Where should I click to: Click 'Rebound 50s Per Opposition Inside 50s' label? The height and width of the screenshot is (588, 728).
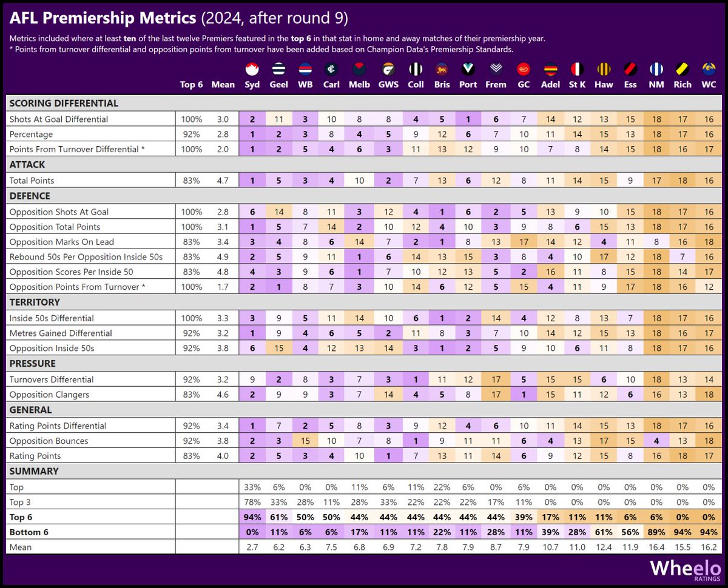point(86,257)
